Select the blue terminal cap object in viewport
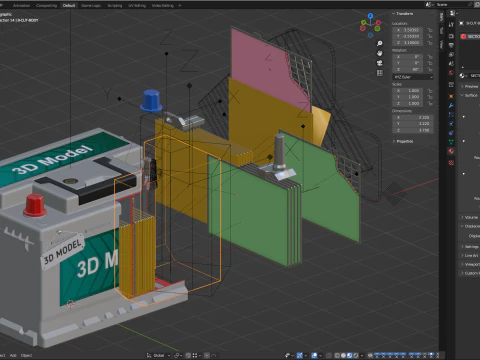 click(152, 100)
